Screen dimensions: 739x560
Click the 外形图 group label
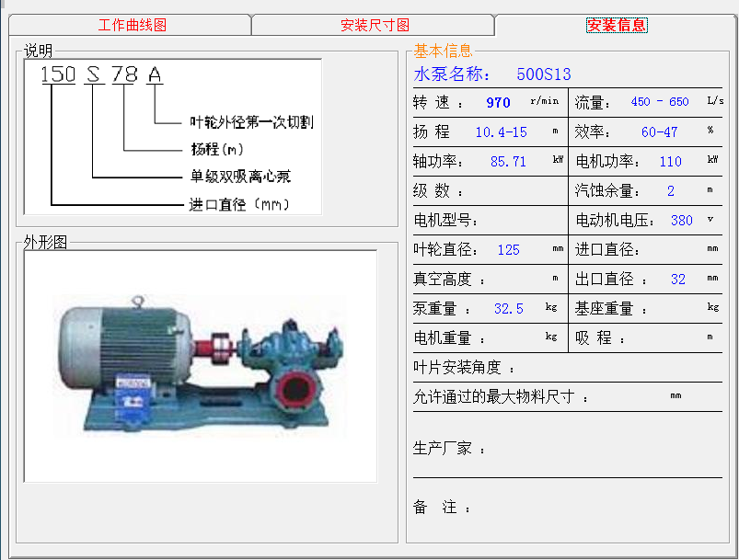(x=45, y=243)
